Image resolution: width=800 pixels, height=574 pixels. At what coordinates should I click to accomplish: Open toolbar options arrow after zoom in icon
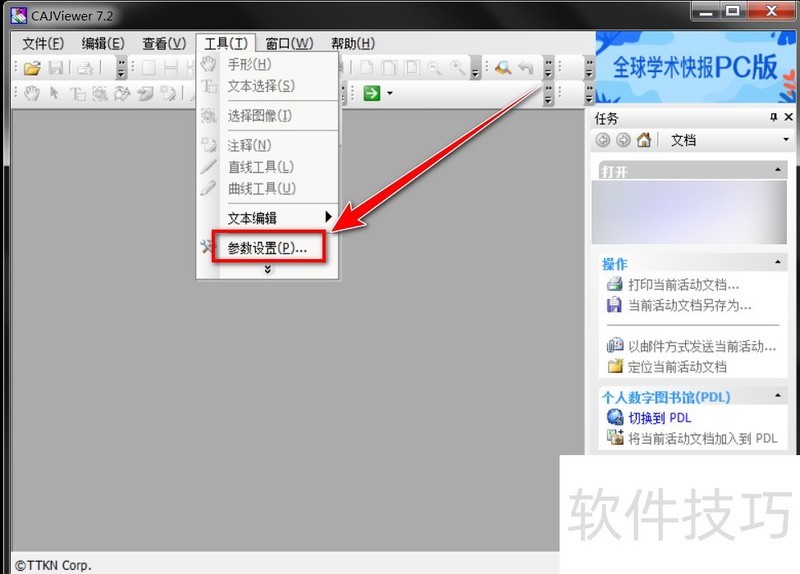coord(475,68)
